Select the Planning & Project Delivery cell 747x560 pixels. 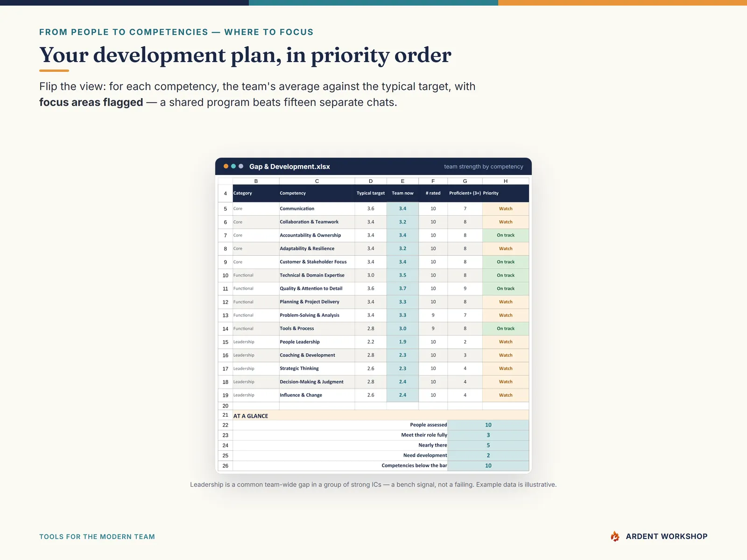(317, 302)
